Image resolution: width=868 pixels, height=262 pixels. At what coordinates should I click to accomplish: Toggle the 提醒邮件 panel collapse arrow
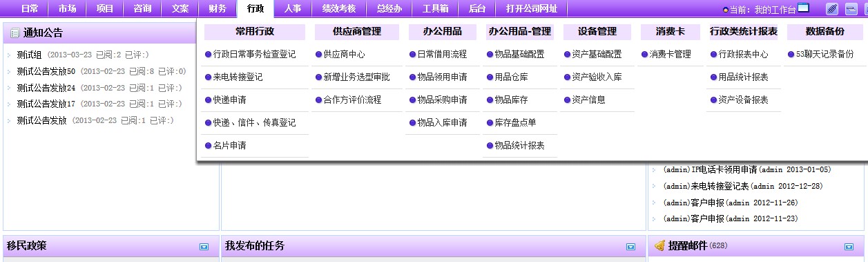coord(849,246)
